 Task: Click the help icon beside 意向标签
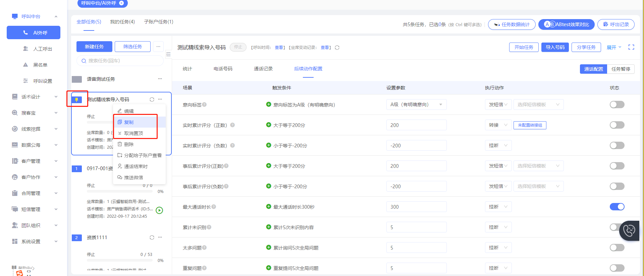tap(204, 105)
